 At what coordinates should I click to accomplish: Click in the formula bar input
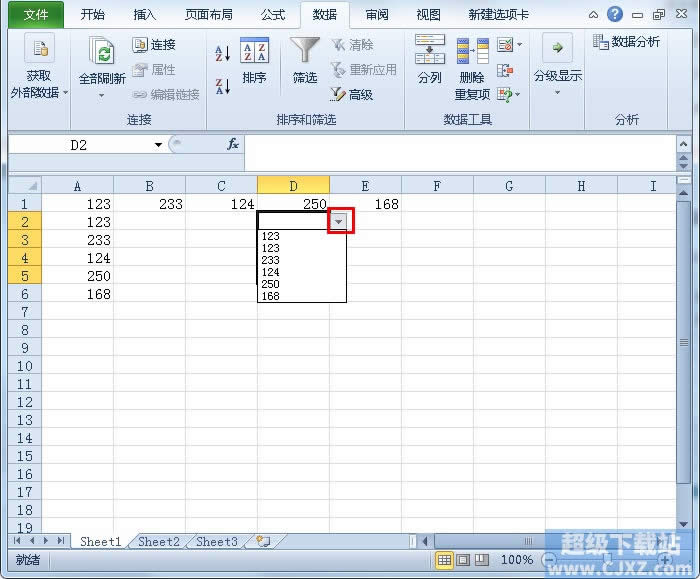coord(460,153)
